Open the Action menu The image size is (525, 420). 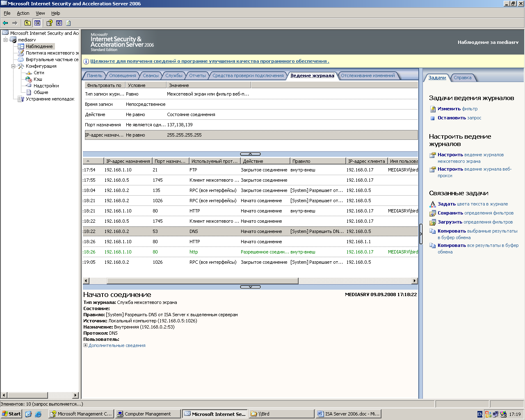(x=23, y=13)
